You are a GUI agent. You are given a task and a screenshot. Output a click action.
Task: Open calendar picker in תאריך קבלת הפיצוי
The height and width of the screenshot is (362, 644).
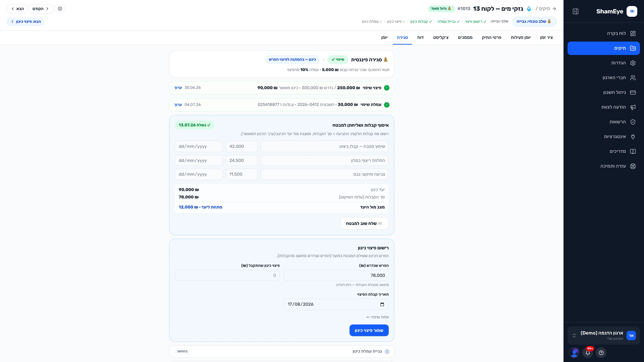click(x=382, y=304)
